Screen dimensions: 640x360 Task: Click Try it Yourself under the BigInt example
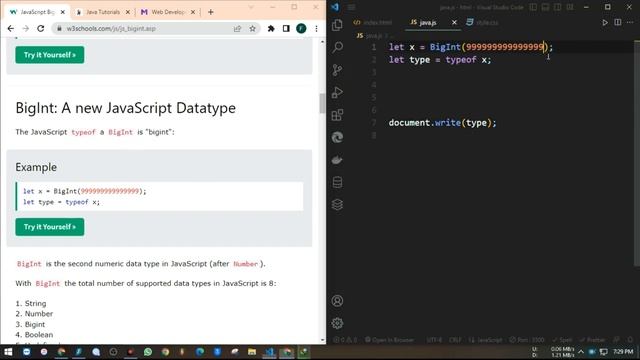50,227
